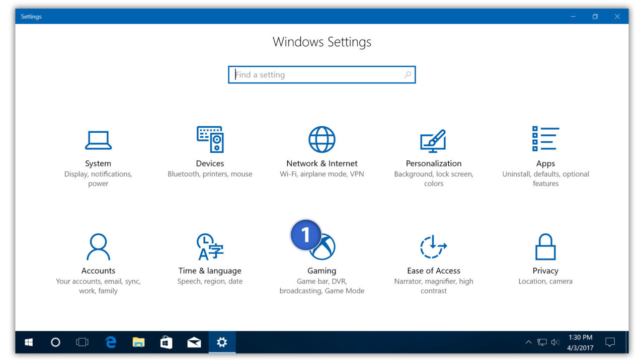
Task: Click 'Location, camera' description
Action: (545, 282)
